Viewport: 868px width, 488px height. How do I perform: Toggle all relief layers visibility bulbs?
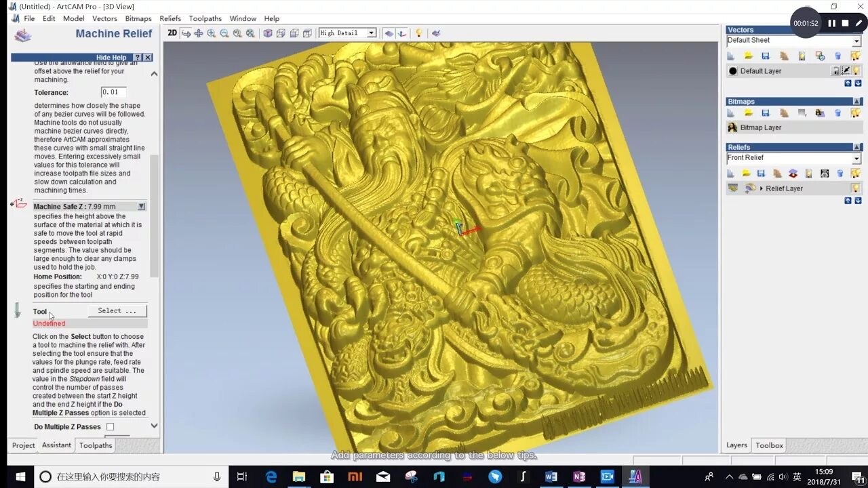coord(856,174)
